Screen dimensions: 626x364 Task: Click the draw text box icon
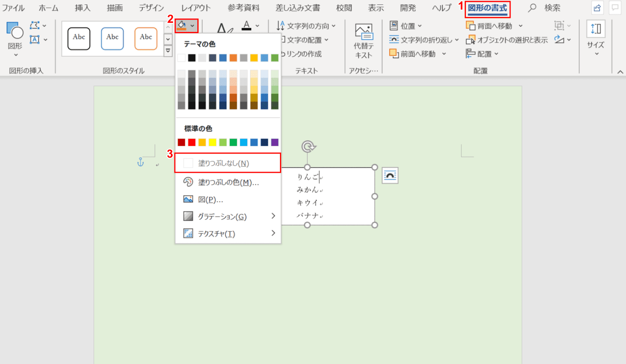35,39
